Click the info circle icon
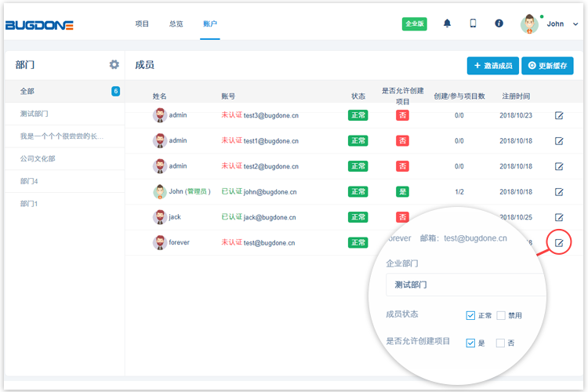This screenshot has height=392, width=588. pos(499,24)
